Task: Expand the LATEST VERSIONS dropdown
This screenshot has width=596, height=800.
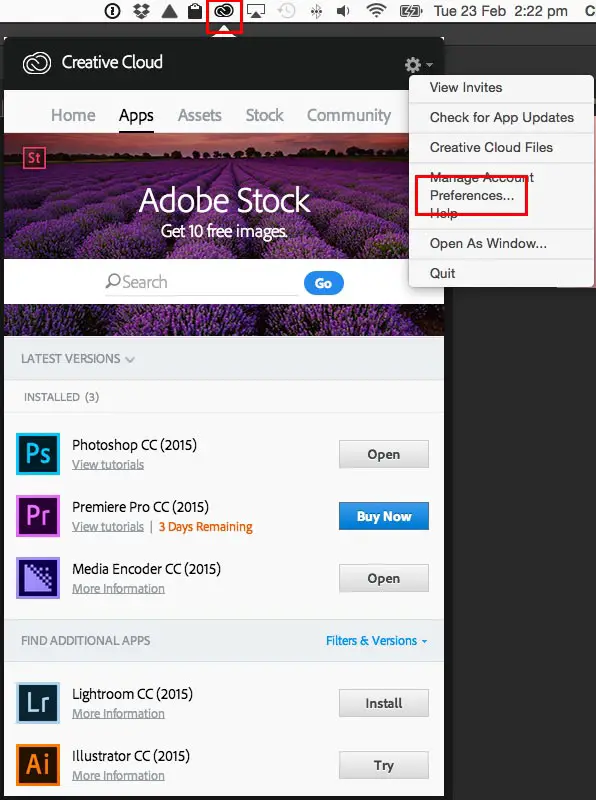Action: click(x=78, y=359)
